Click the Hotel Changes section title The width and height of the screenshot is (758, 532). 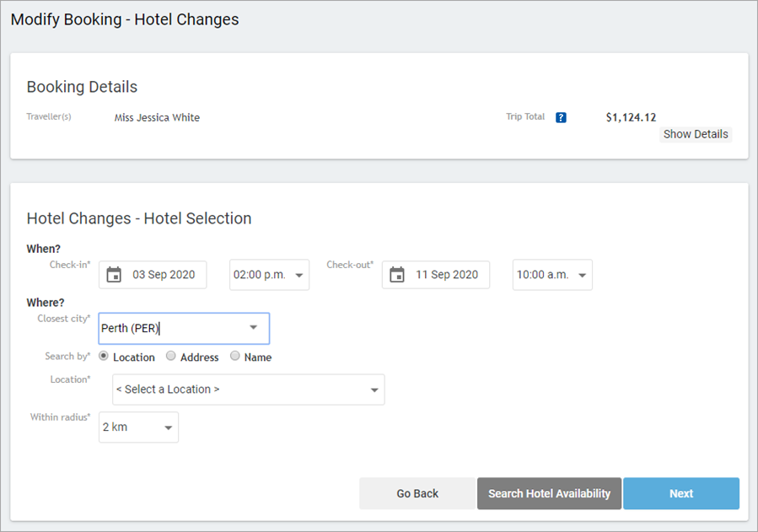138,218
